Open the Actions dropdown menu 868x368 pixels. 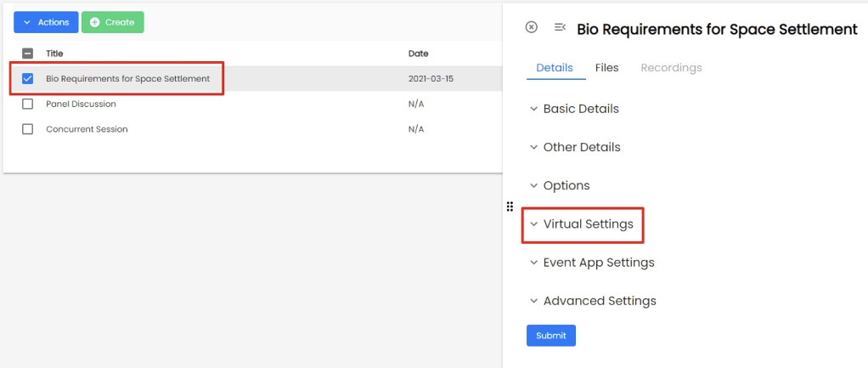click(x=46, y=22)
